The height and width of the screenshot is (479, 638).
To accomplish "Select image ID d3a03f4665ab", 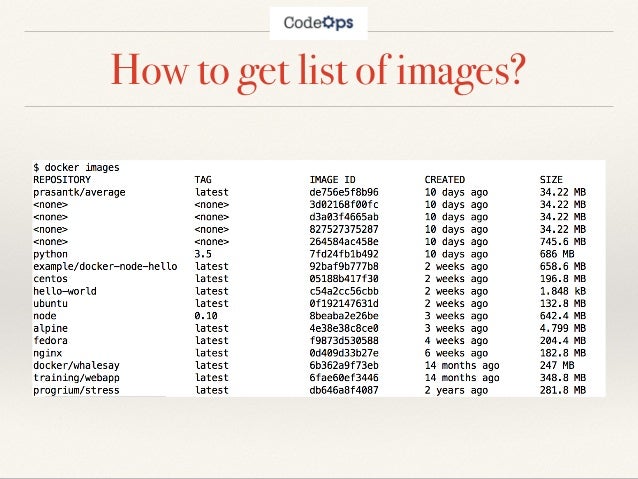I will tap(344, 217).
